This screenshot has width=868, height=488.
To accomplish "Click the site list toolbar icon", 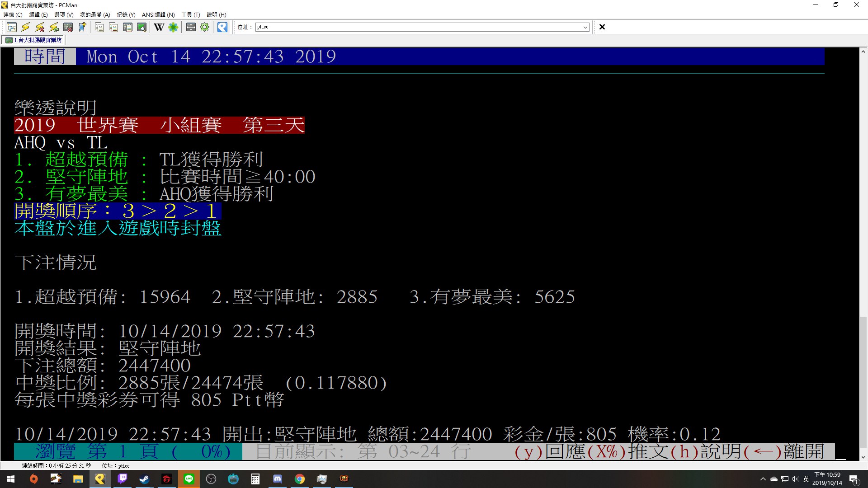I will (12, 27).
